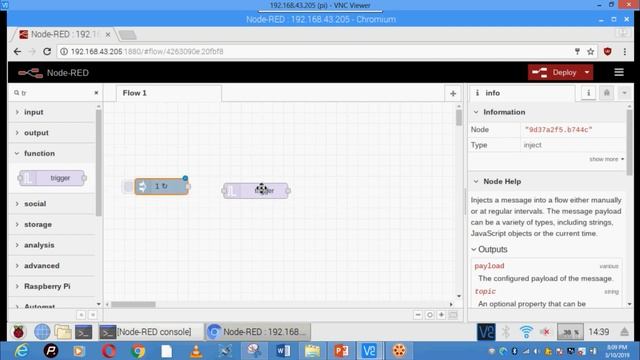Click the Type value 'inject'
Viewport: 640px width, 360px height.
(533, 145)
